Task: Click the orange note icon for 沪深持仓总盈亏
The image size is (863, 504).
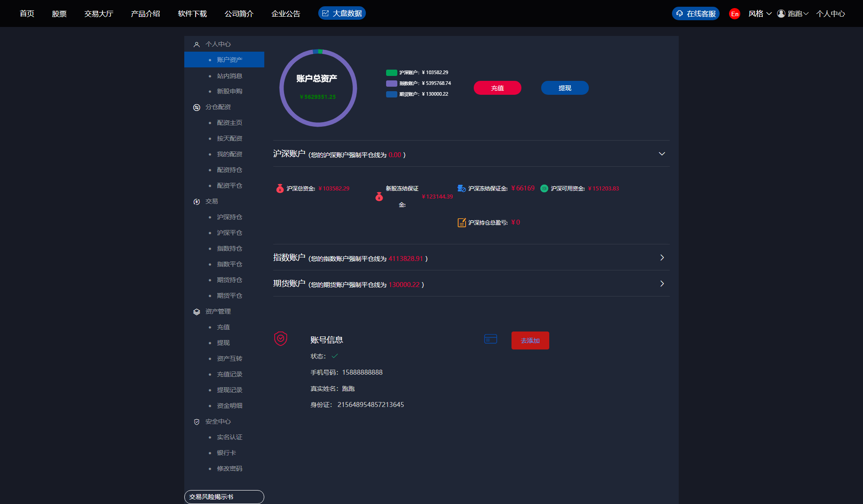Action: (462, 222)
